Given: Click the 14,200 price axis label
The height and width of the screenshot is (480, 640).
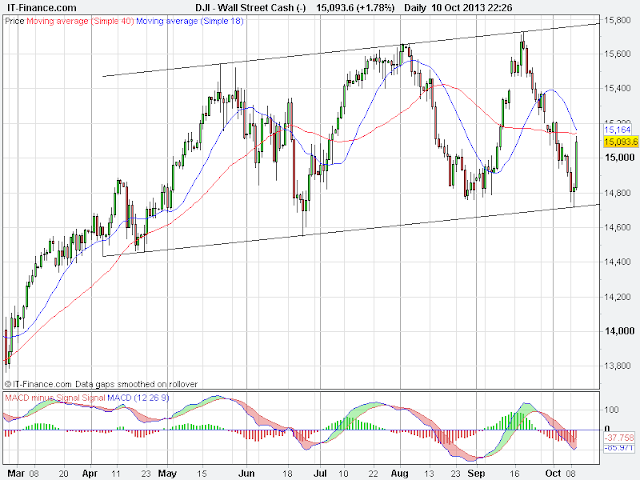Looking at the screenshot, I should point(618,297).
